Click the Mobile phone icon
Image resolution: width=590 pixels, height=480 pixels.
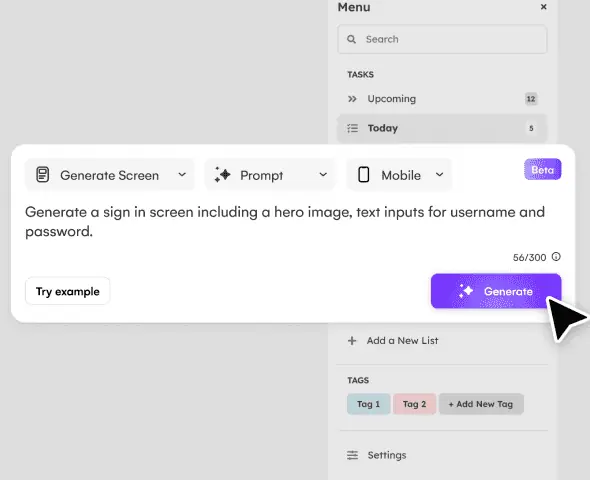click(363, 175)
